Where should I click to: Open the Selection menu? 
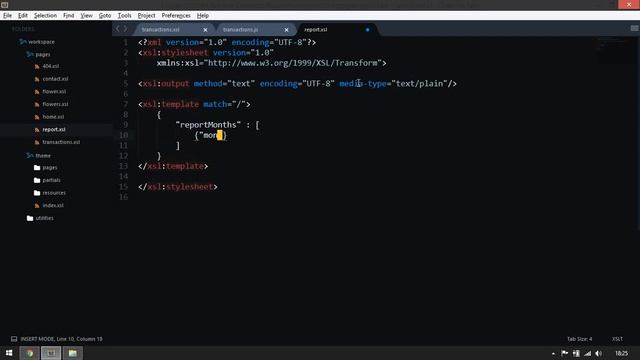pos(45,16)
